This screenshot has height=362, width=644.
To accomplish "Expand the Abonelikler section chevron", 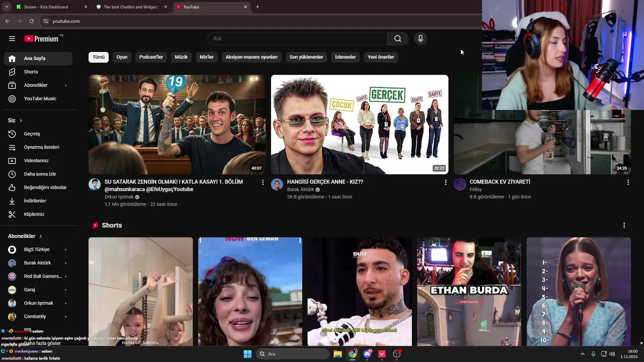I will 41,236.
